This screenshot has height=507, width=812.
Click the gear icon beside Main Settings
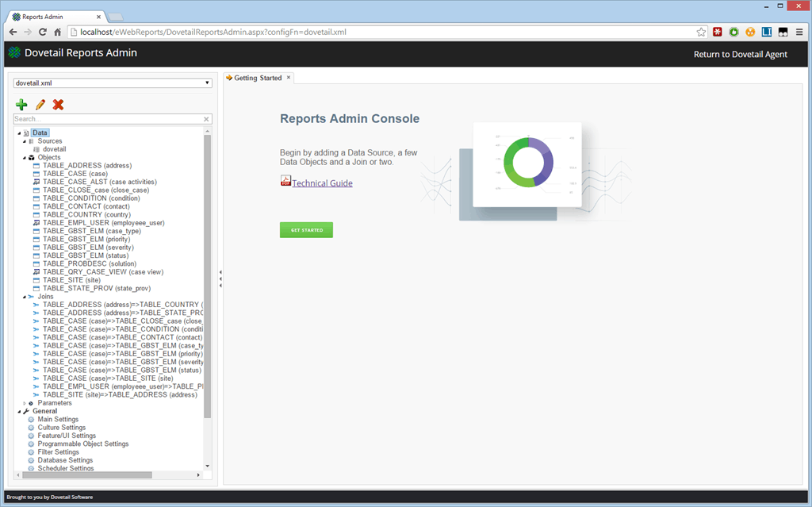pyautogui.click(x=31, y=420)
